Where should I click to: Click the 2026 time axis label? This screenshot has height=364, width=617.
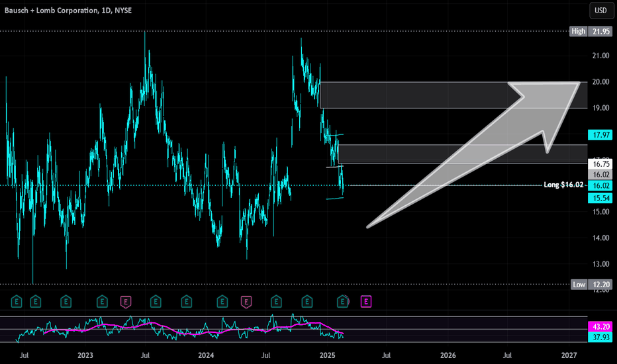click(448, 355)
